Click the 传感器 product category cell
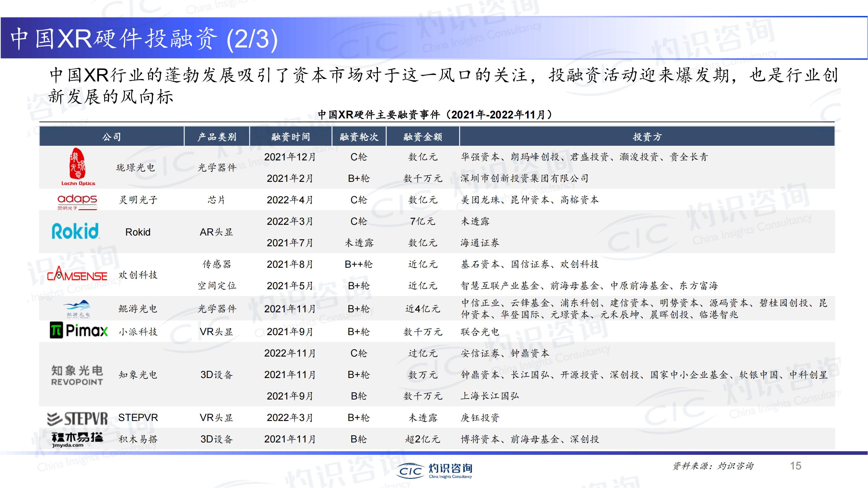 tap(217, 264)
